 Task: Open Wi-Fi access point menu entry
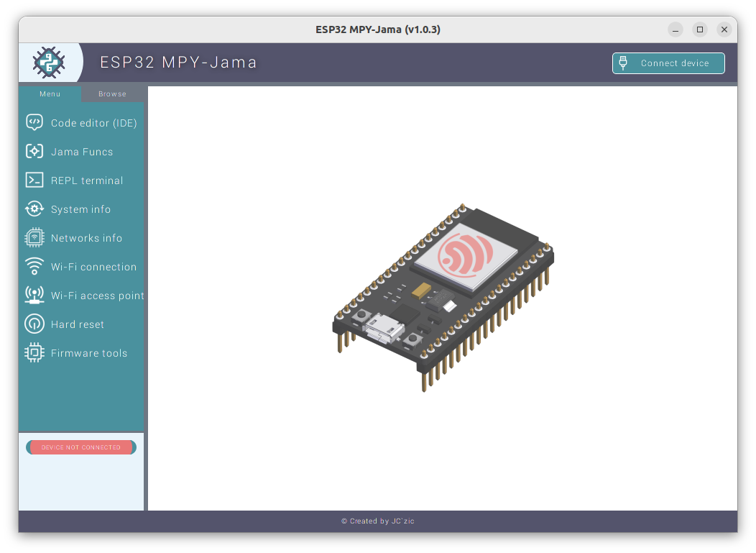(x=81, y=296)
